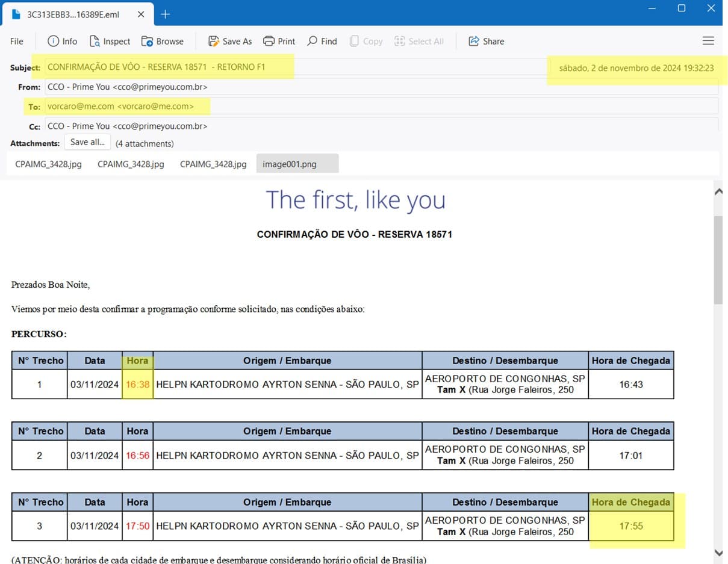Click the Save all... attachments button
Viewport: 728px width, 564px height.
coord(87,143)
